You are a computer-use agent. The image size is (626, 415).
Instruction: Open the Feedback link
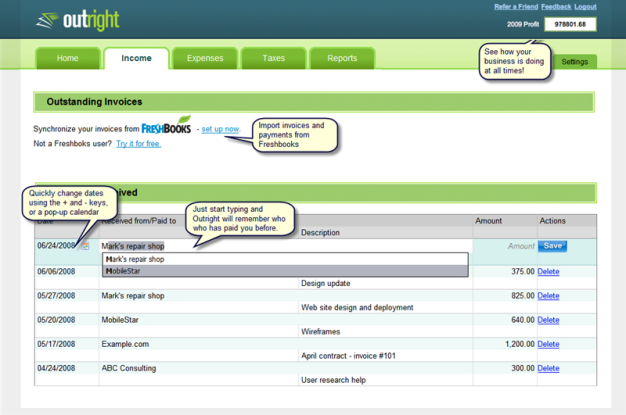pyautogui.click(x=556, y=7)
